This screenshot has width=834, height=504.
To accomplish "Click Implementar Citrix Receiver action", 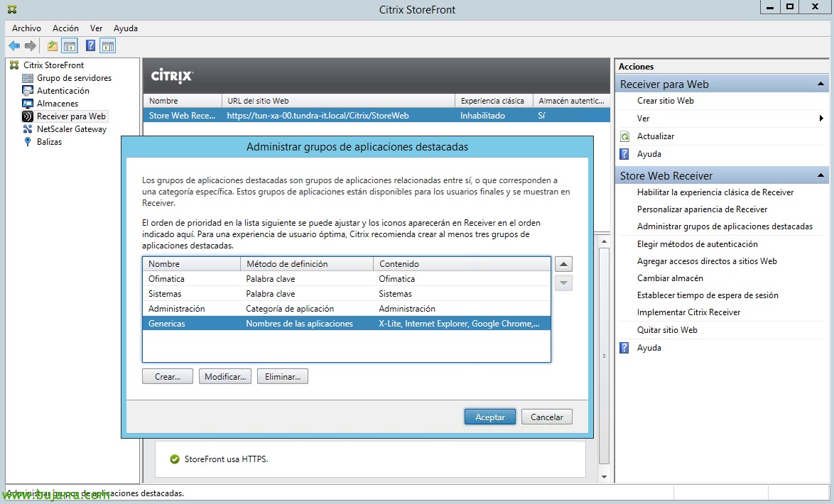I will click(689, 312).
